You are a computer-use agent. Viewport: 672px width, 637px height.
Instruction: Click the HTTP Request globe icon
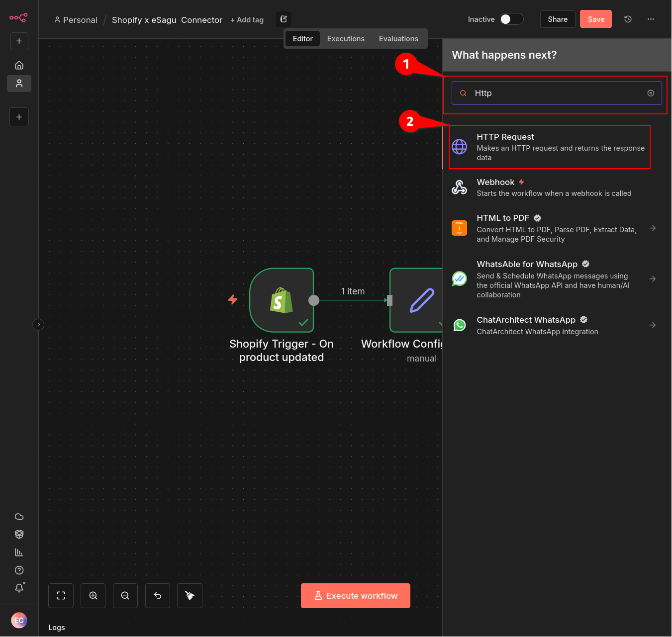[459, 147]
